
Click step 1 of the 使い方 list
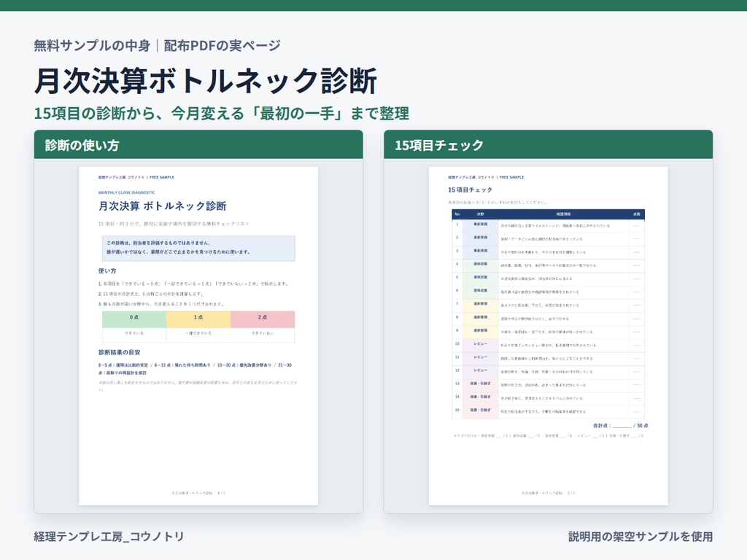tap(193, 284)
